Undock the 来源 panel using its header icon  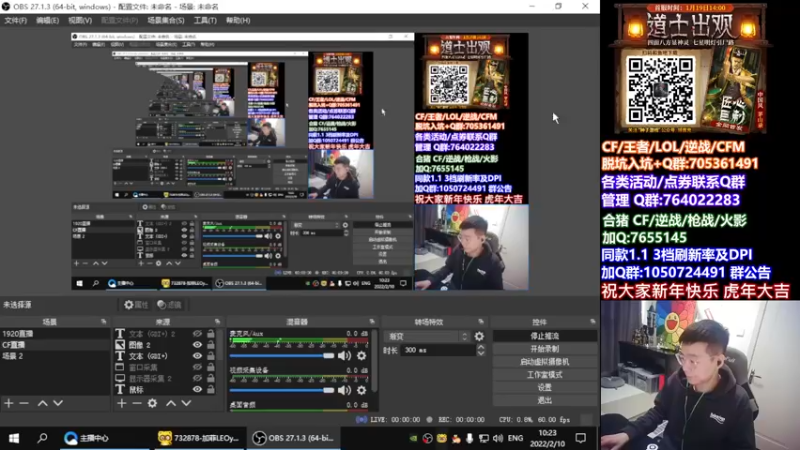coord(217,322)
